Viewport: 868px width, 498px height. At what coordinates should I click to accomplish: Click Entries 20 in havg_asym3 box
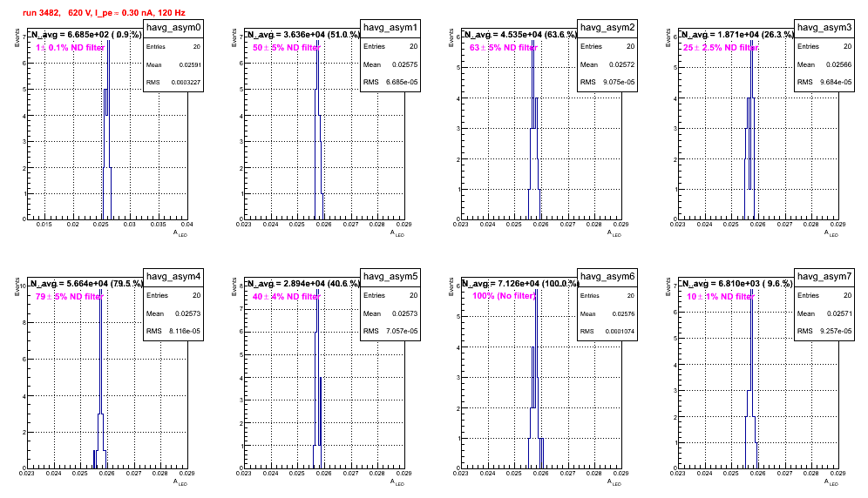[x=824, y=46]
